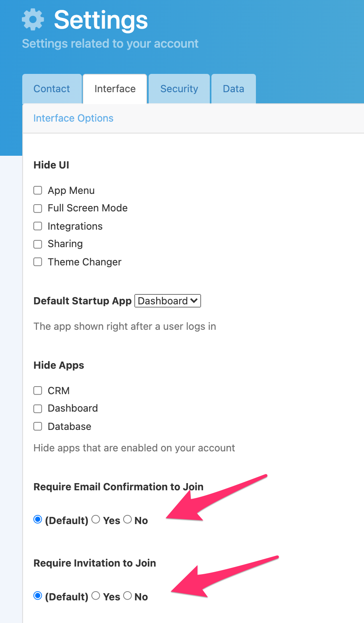Switch to the Contact tab

pos(52,89)
